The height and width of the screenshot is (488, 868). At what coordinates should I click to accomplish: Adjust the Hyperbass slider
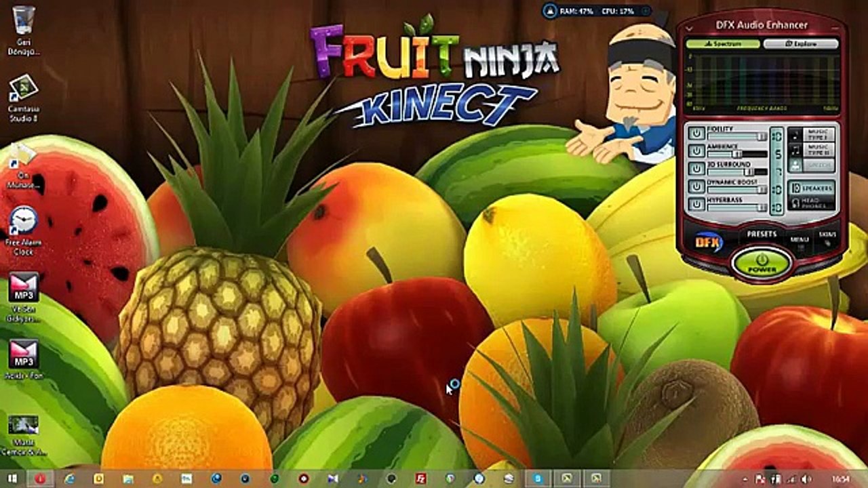[x=737, y=207]
